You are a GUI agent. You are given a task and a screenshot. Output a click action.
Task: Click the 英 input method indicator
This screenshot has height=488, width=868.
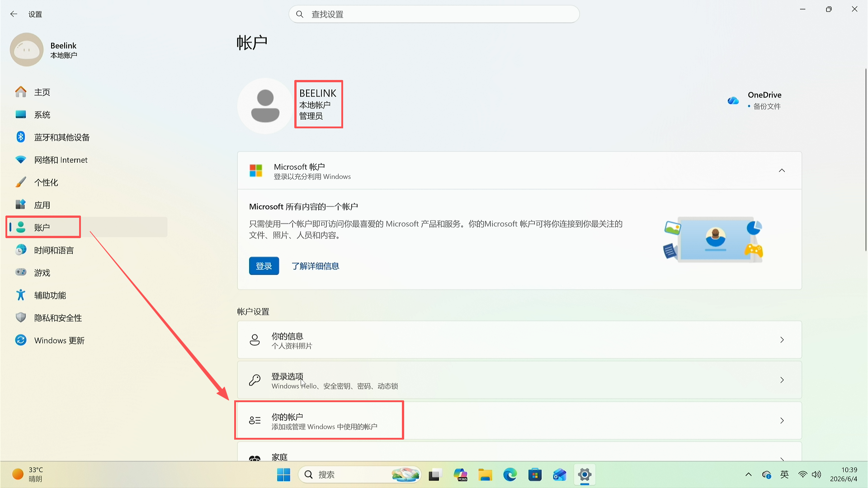(x=784, y=474)
